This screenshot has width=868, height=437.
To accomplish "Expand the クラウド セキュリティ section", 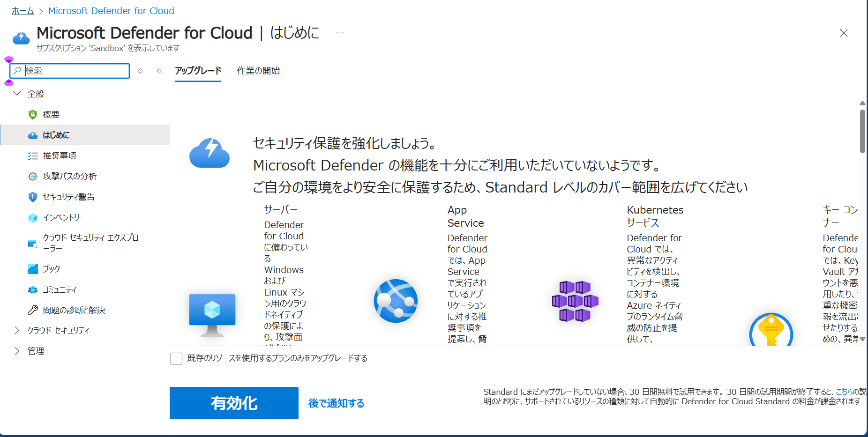I will point(17,331).
